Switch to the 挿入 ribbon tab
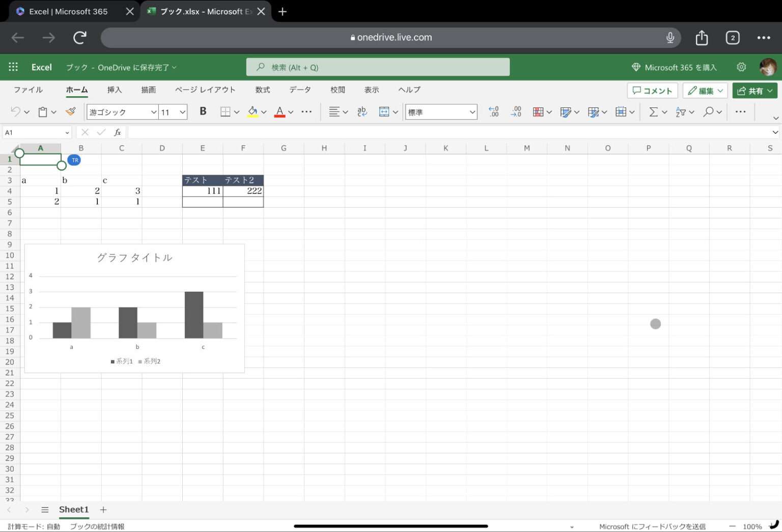782x532 pixels. point(115,90)
